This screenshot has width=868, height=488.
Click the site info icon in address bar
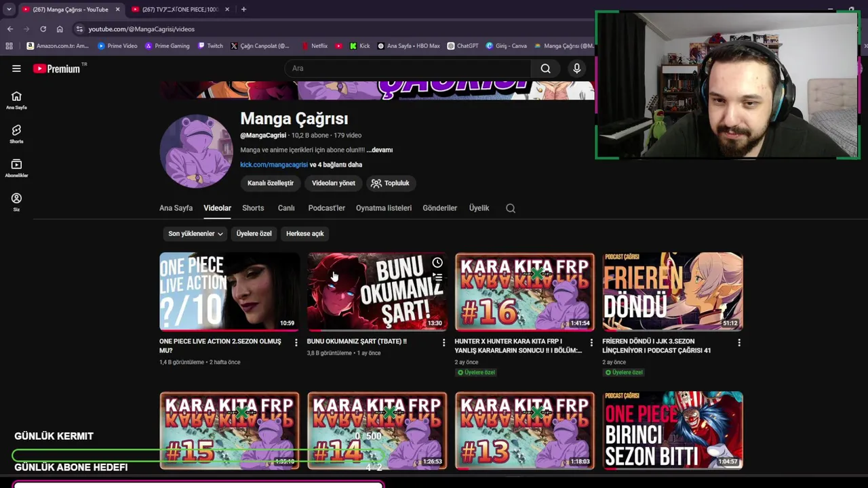[79, 29]
